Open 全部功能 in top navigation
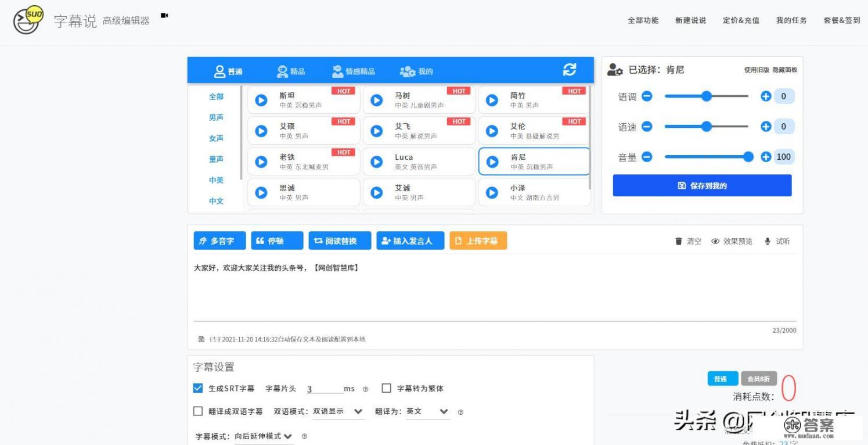This screenshot has height=445, width=868. (643, 20)
